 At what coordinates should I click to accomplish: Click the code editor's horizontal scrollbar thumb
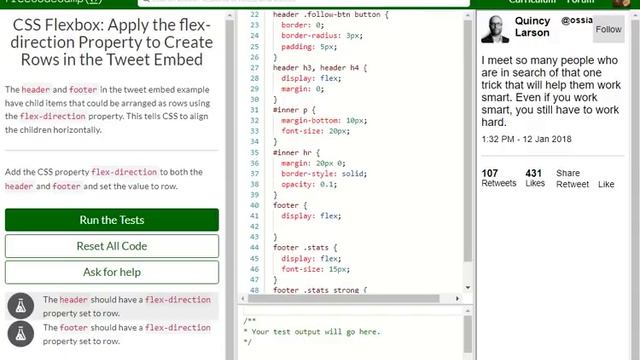[344, 299]
